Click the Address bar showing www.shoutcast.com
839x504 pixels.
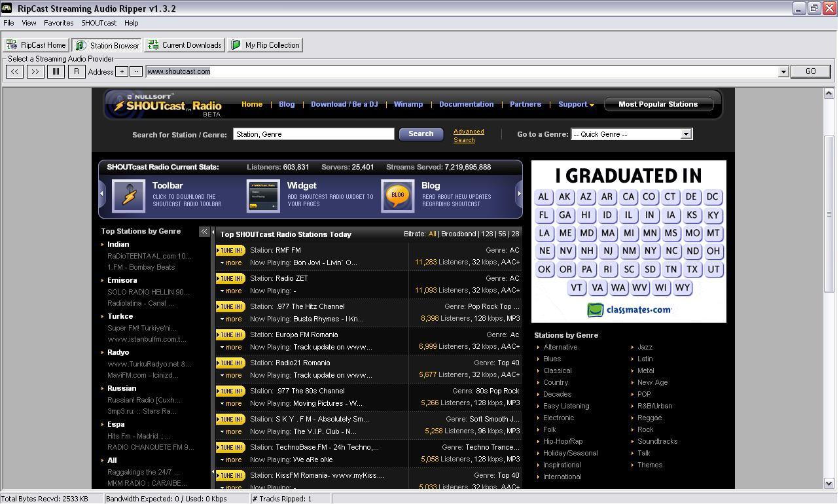coord(461,71)
